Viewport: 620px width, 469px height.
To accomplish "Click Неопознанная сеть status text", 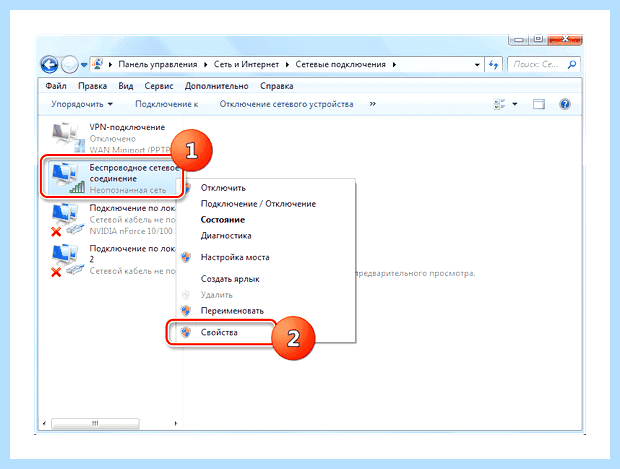I will [128, 190].
